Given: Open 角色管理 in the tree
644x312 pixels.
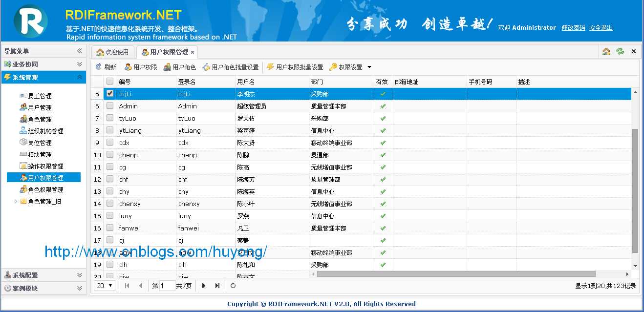Looking at the screenshot, I should click(40, 119).
